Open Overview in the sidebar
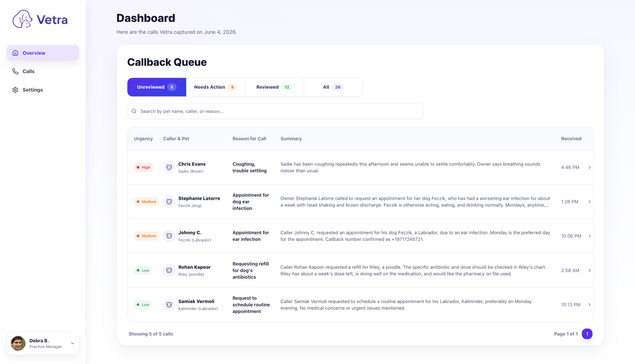Viewport: 635px width, 364px height. coord(43,53)
